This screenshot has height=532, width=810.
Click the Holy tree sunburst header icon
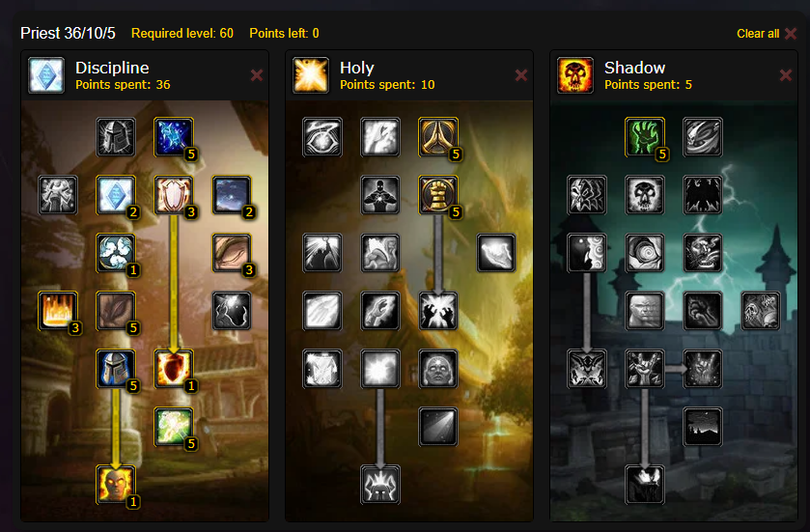tap(311, 75)
